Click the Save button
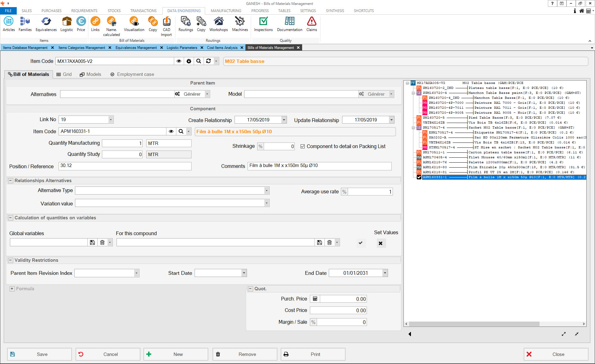The image size is (595, 364). click(x=39, y=354)
